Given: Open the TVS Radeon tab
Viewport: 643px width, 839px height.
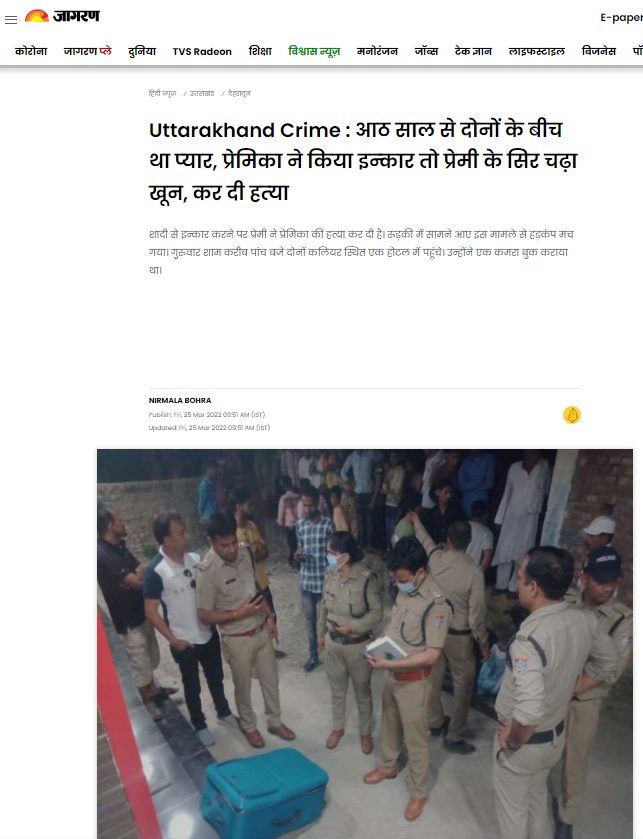Looking at the screenshot, I should click(202, 52).
